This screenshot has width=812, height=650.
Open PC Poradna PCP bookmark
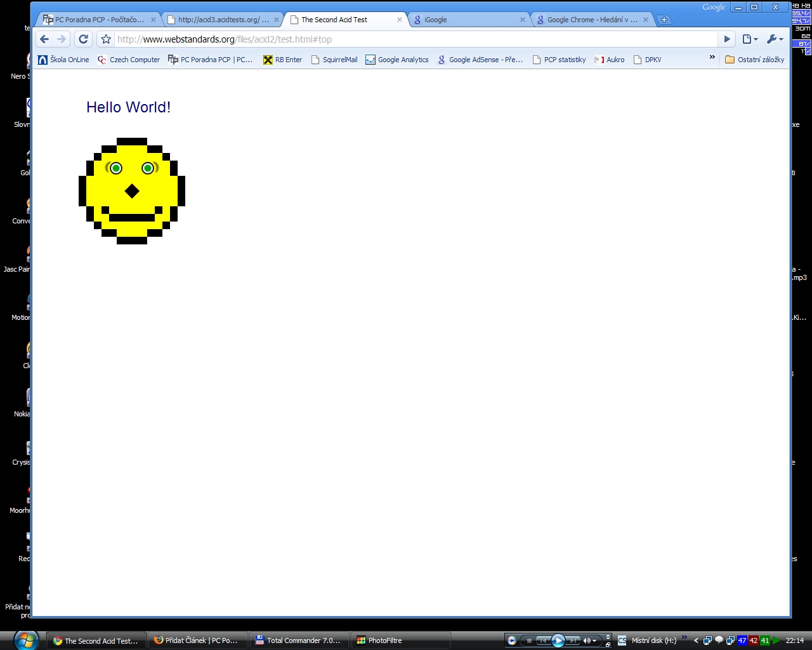211,60
